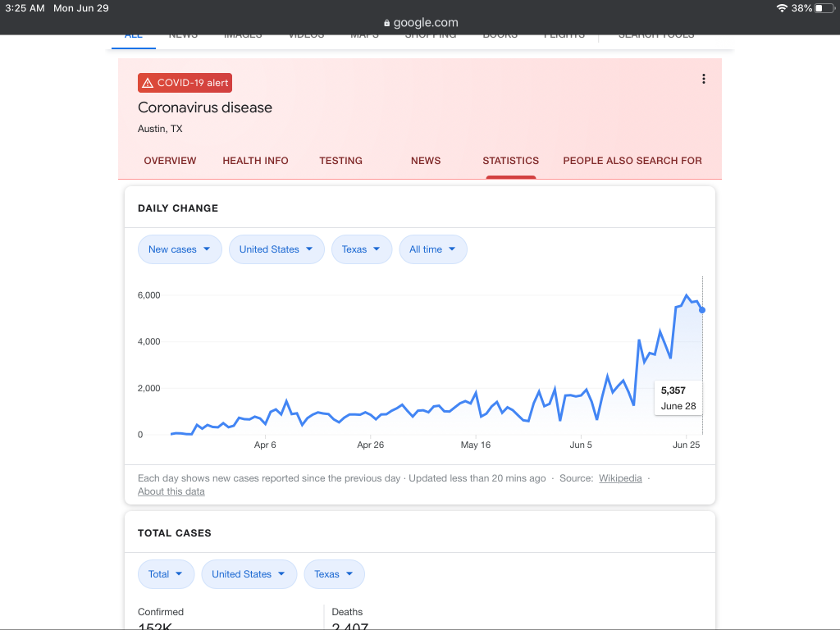Expand the Total dropdown in Total Cases
Viewport: 840px width, 630px height.
(x=166, y=574)
